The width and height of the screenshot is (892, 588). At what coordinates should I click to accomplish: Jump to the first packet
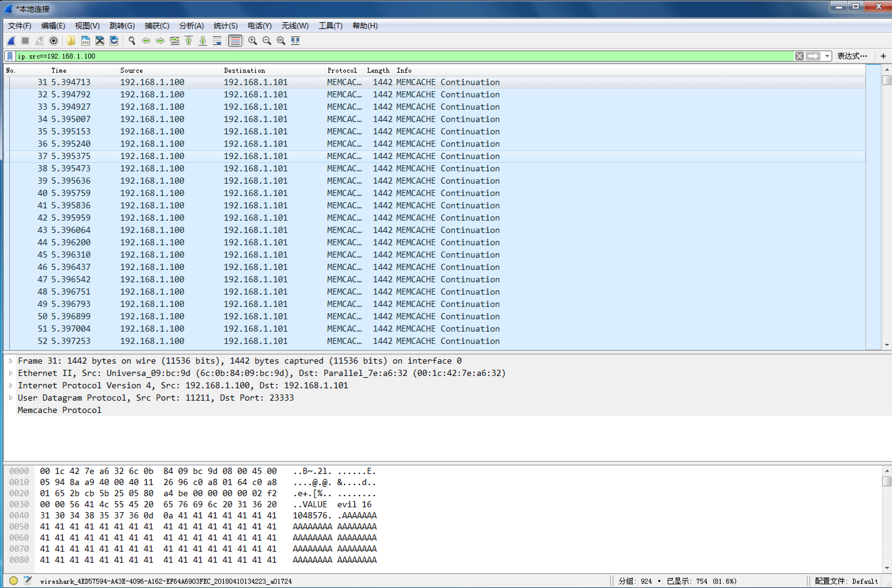click(189, 41)
